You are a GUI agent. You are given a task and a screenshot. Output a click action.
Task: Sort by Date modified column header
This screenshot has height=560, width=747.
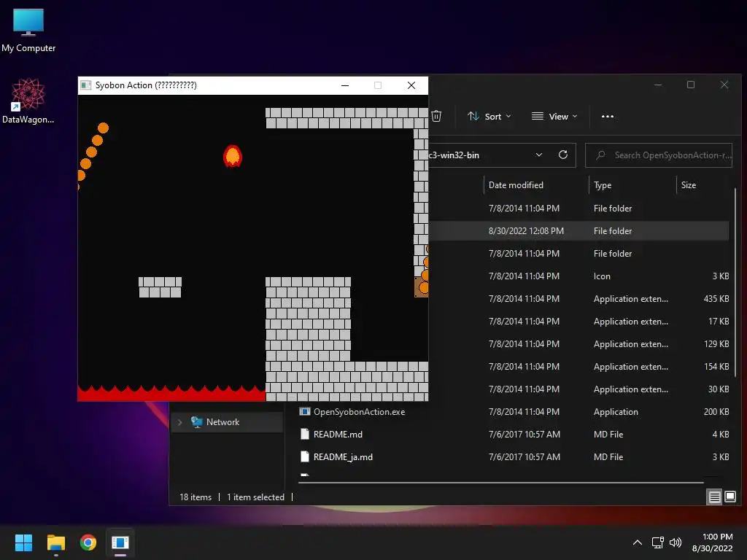click(x=516, y=184)
